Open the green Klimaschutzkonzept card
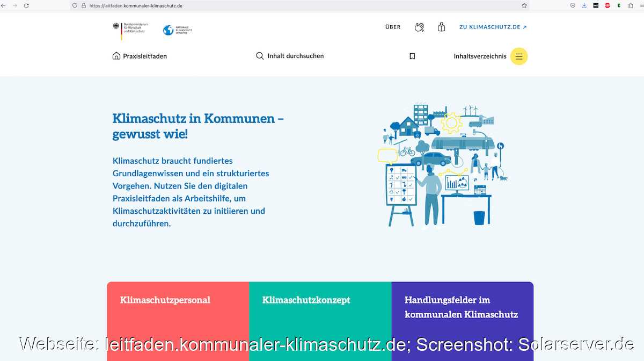This screenshot has height=361, width=644. coord(320,317)
